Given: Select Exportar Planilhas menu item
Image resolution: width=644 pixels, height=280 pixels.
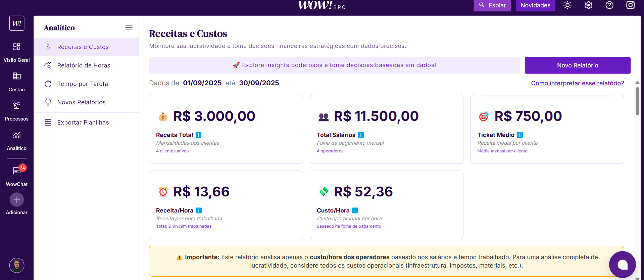Looking at the screenshot, I should (x=83, y=123).
